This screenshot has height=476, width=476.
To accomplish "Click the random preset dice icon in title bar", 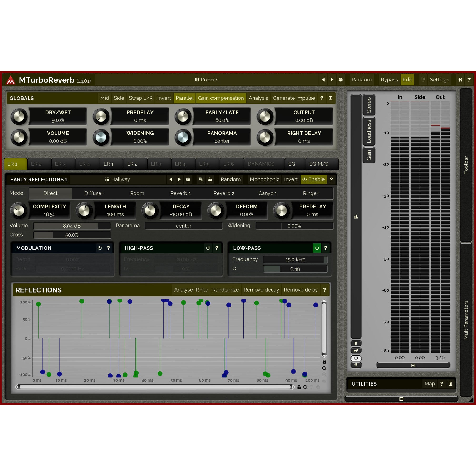I will click(x=341, y=79).
